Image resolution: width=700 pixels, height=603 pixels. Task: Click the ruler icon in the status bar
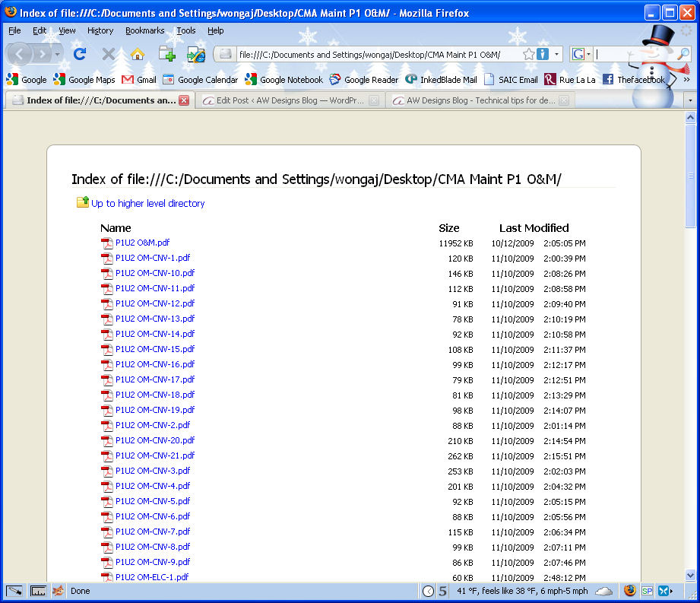tap(38, 591)
